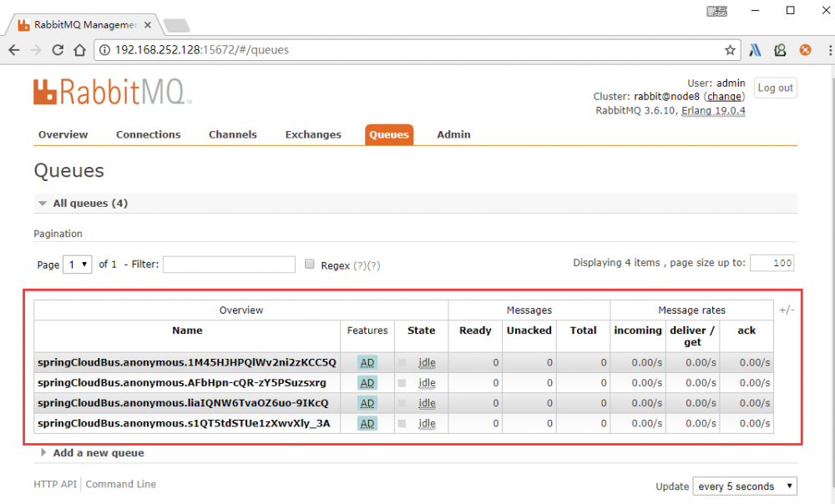Image resolution: width=835 pixels, height=504 pixels.
Task: Enable the Regex checkbox
Action: pos(310,265)
